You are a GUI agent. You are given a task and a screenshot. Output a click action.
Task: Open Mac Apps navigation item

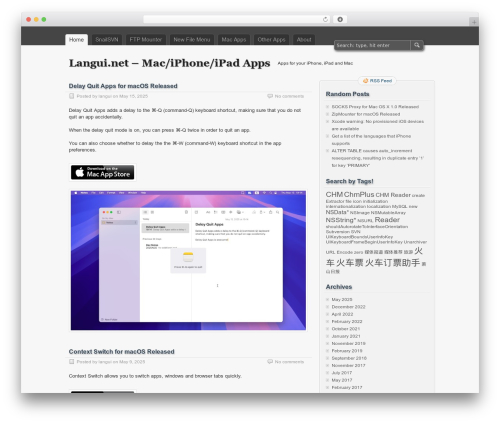[x=234, y=39]
